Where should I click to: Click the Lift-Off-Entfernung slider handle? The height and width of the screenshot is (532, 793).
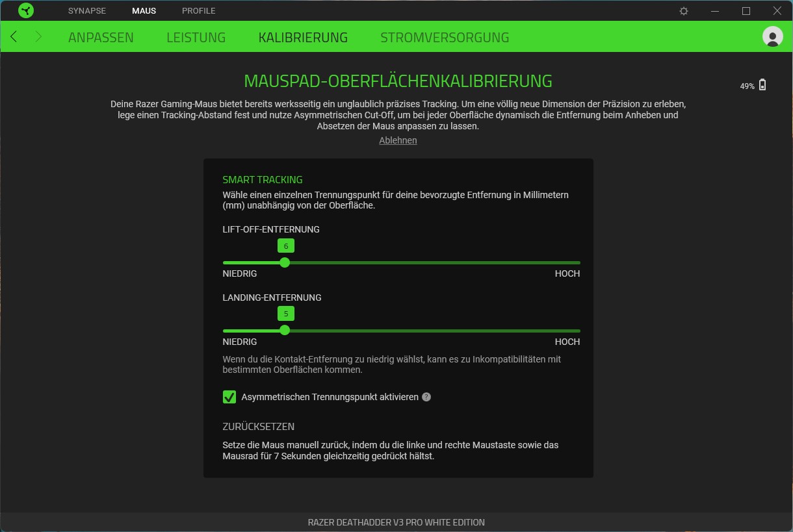[x=285, y=262]
